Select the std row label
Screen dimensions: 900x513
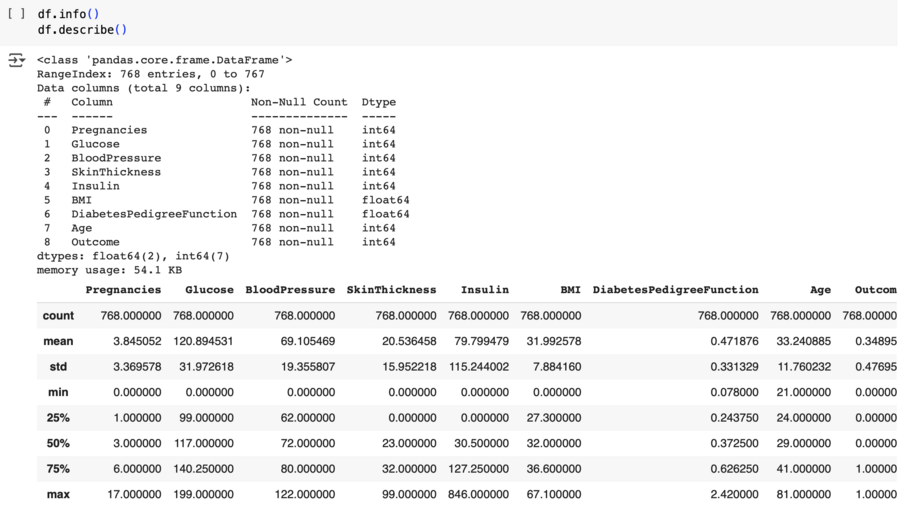tap(58, 367)
